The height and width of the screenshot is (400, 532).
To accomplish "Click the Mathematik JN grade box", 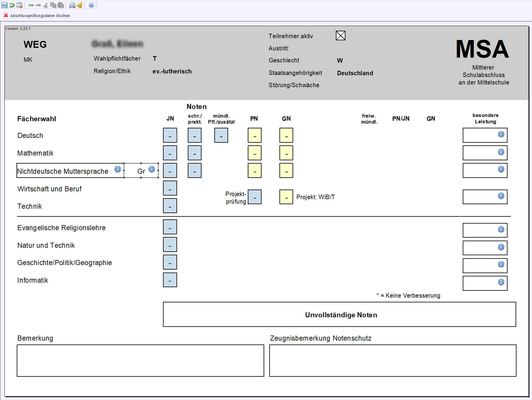I will [x=170, y=153].
